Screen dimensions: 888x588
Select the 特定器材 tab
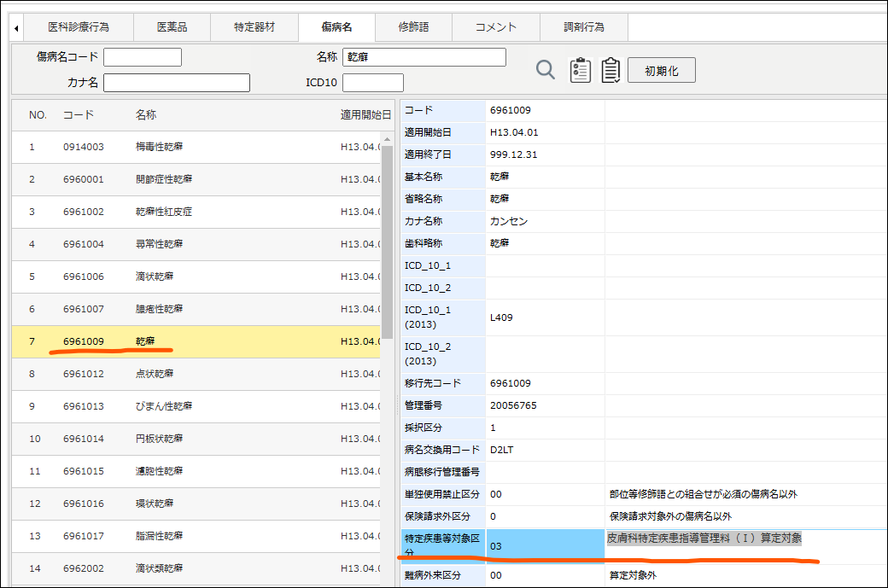point(254,27)
